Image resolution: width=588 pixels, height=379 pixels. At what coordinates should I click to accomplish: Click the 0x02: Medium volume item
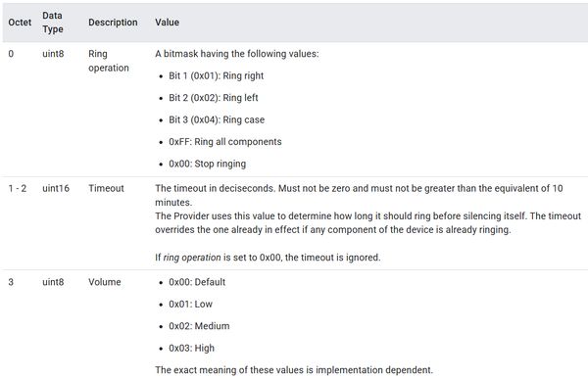click(x=199, y=326)
